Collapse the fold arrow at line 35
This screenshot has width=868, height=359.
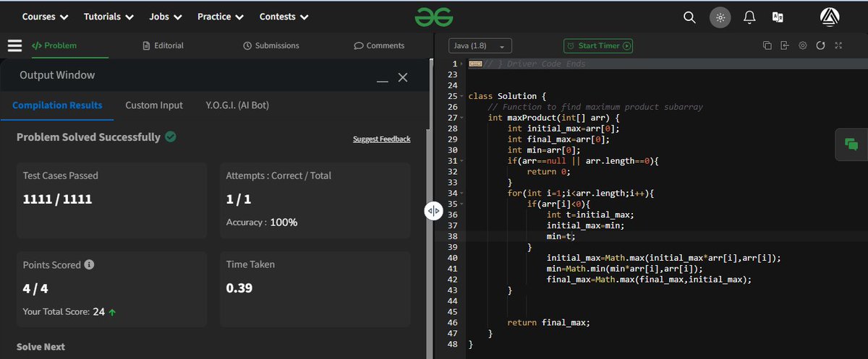[x=462, y=204]
